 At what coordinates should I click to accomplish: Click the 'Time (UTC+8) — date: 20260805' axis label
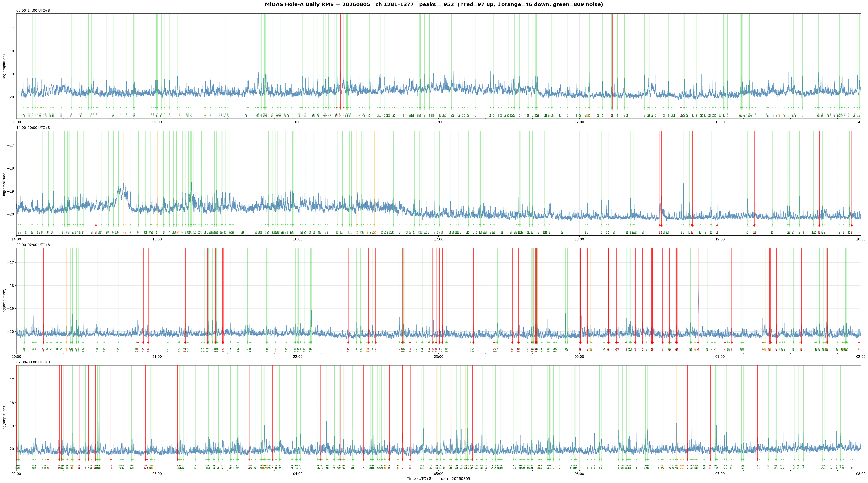click(438, 479)
